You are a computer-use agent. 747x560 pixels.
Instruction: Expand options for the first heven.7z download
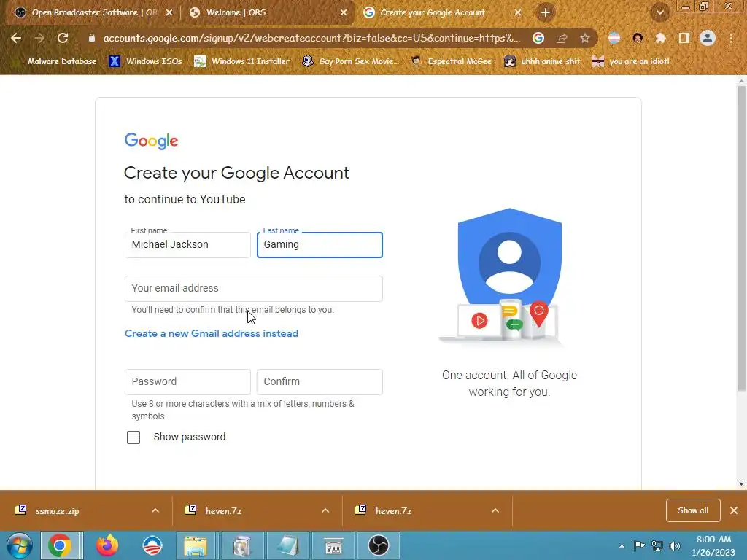point(325,510)
